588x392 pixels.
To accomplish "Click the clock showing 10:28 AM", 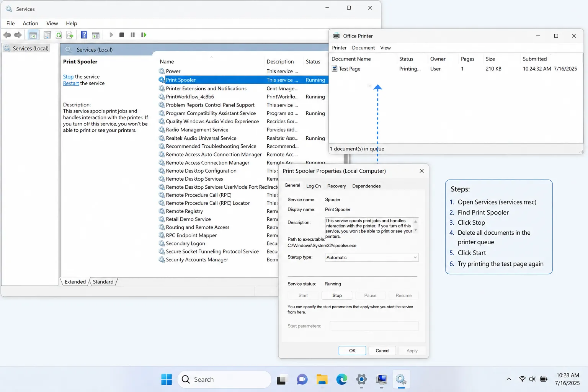I will click(x=567, y=376).
